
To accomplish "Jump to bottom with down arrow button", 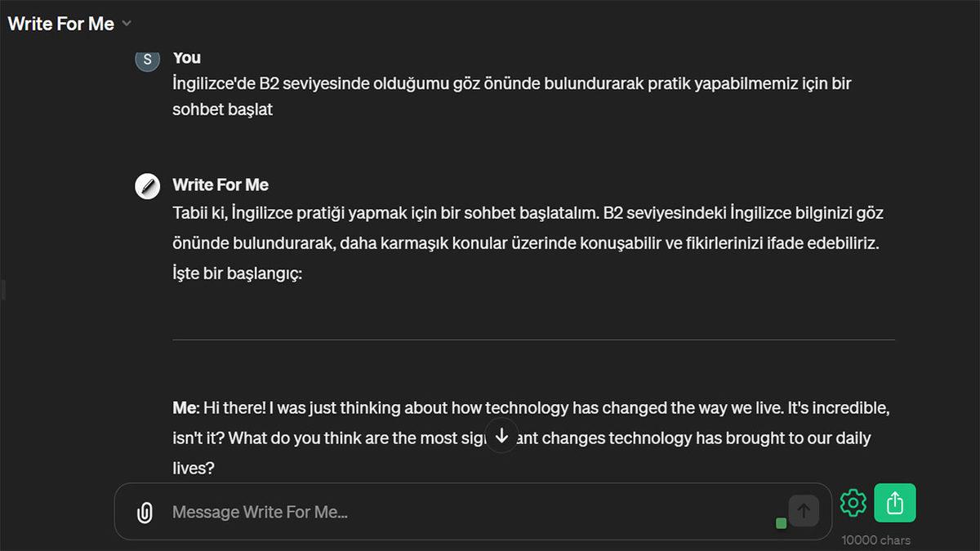I will 502,436.
